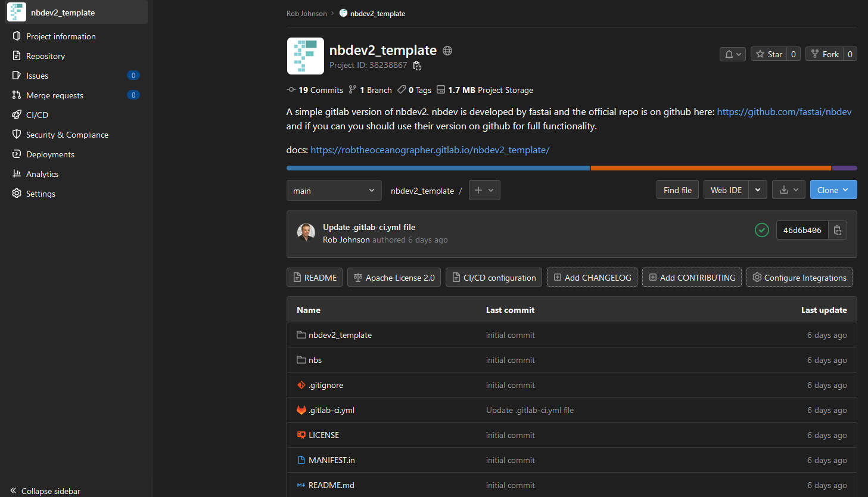Open the Deployments sidebar section

click(x=50, y=154)
